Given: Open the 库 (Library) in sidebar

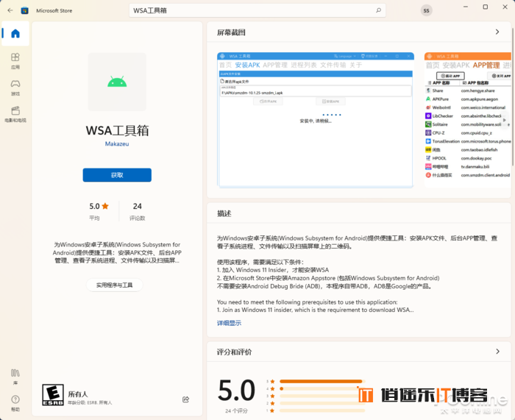Looking at the screenshot, I should [15, 377].
